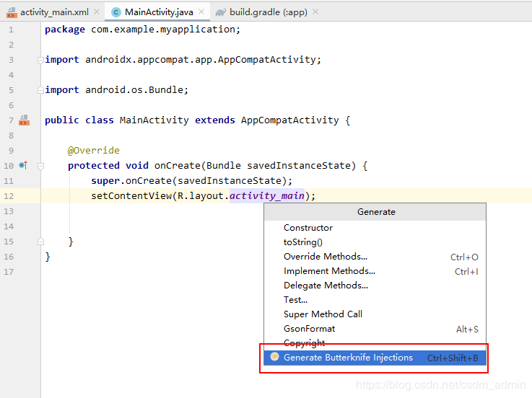532x398 pixels.
Task: Choose Super Method Call in Generate menu
Action: (x=375, y=314)
